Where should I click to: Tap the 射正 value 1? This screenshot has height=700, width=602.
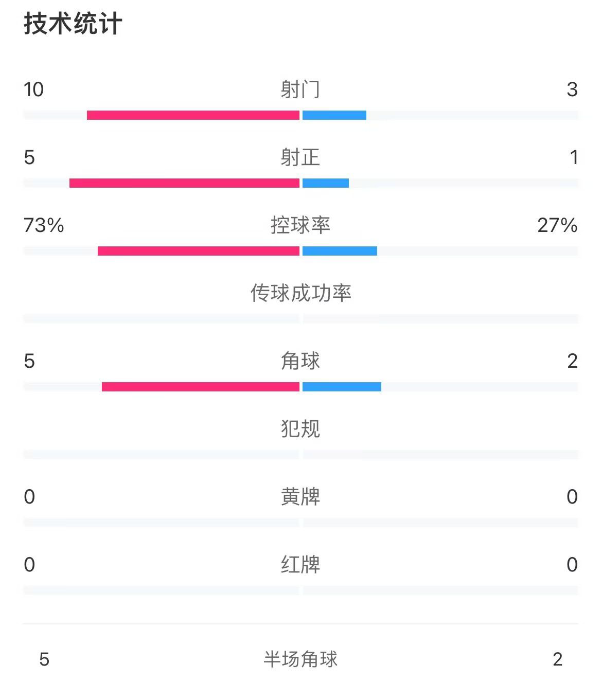coord(574,157)
